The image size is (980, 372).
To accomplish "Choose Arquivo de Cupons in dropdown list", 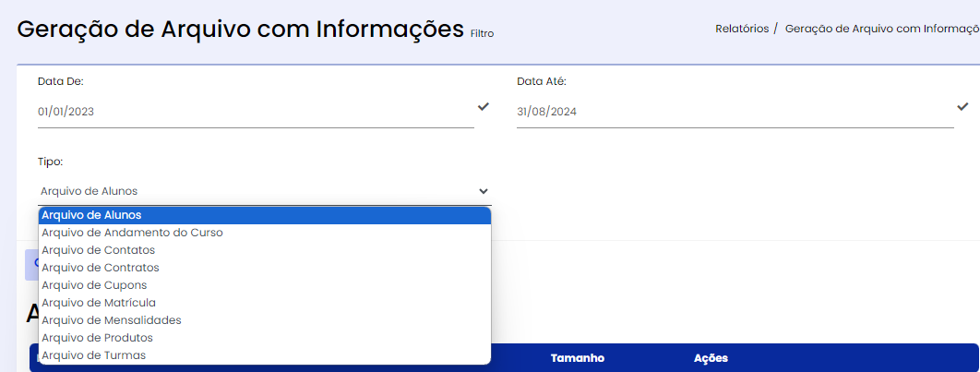I will coord(264,285).
